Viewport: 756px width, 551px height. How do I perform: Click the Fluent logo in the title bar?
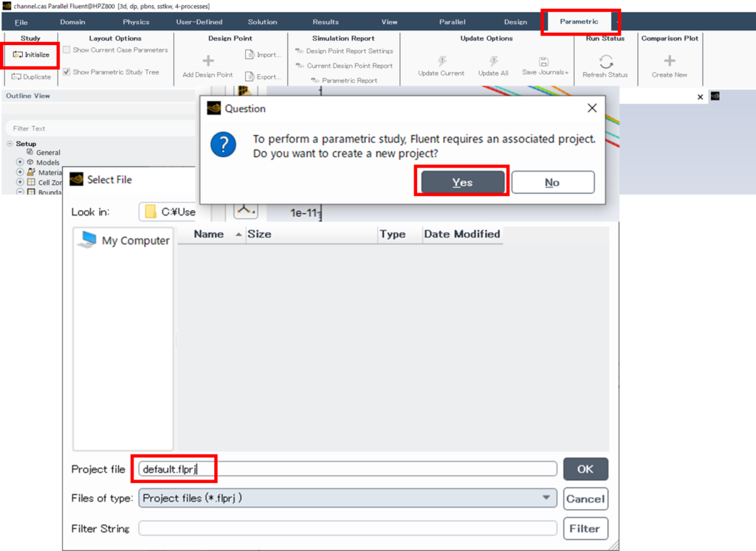click(7, 6)
